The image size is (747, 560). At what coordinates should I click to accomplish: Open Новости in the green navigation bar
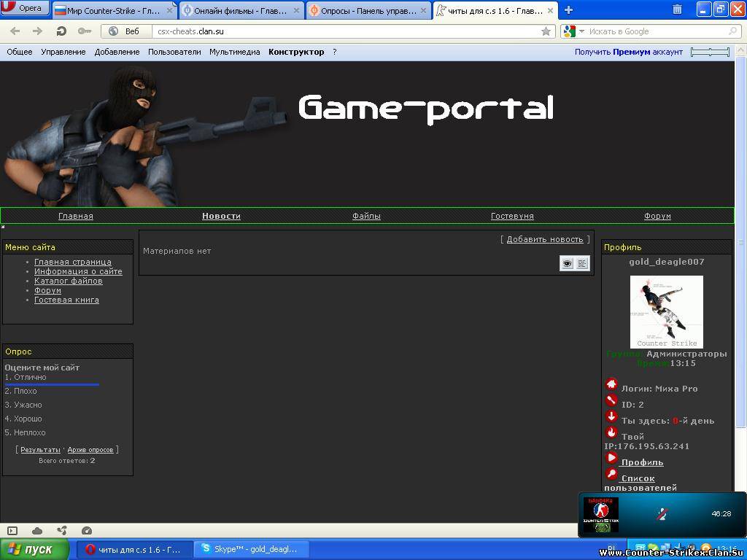(221, 216)
